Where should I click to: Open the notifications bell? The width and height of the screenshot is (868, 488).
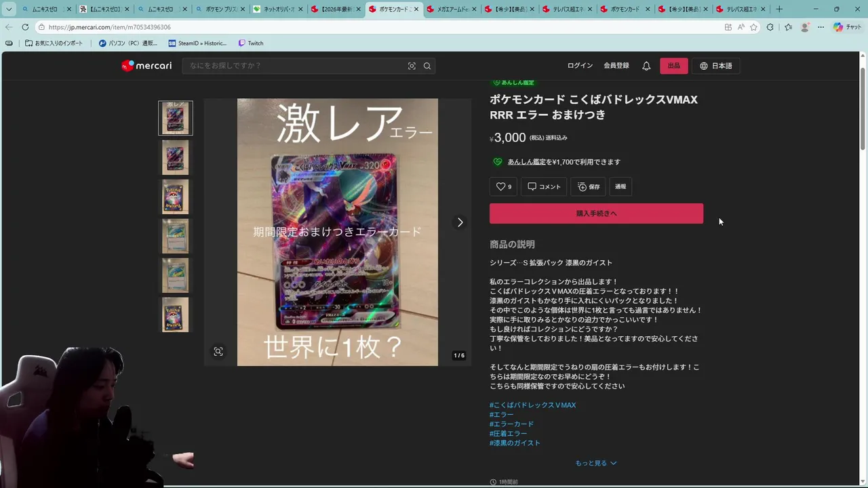point(646,66)
